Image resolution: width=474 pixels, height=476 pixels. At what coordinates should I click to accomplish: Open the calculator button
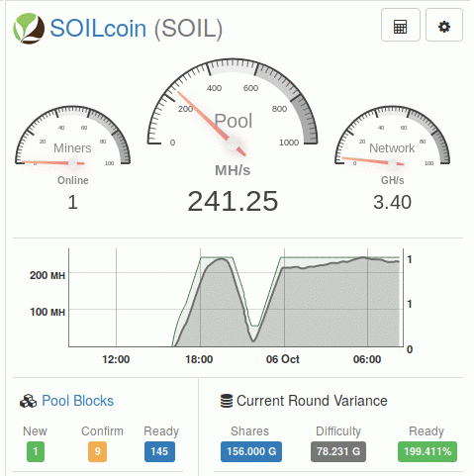[401, 25]
